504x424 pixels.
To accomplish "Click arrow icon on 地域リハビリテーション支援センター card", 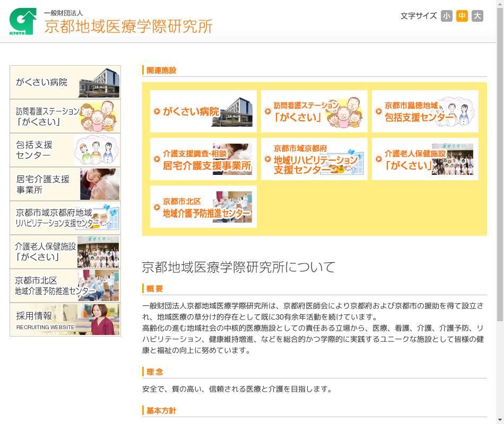I will [x=268, y=159].
